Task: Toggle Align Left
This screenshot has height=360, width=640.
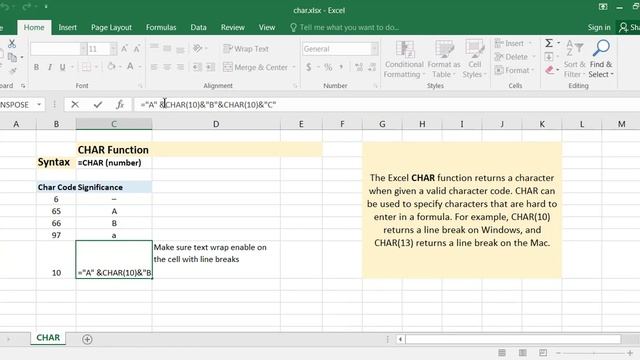Action: click(154, 67)
